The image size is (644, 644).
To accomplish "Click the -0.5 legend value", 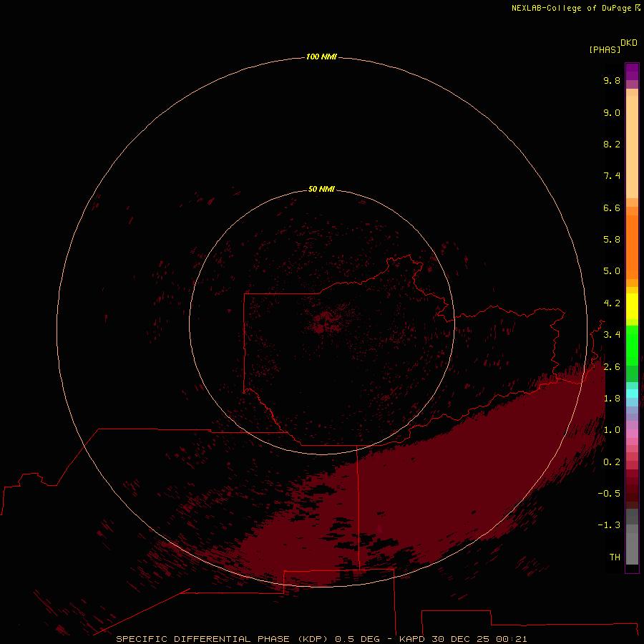I will (x=609, y=494).
